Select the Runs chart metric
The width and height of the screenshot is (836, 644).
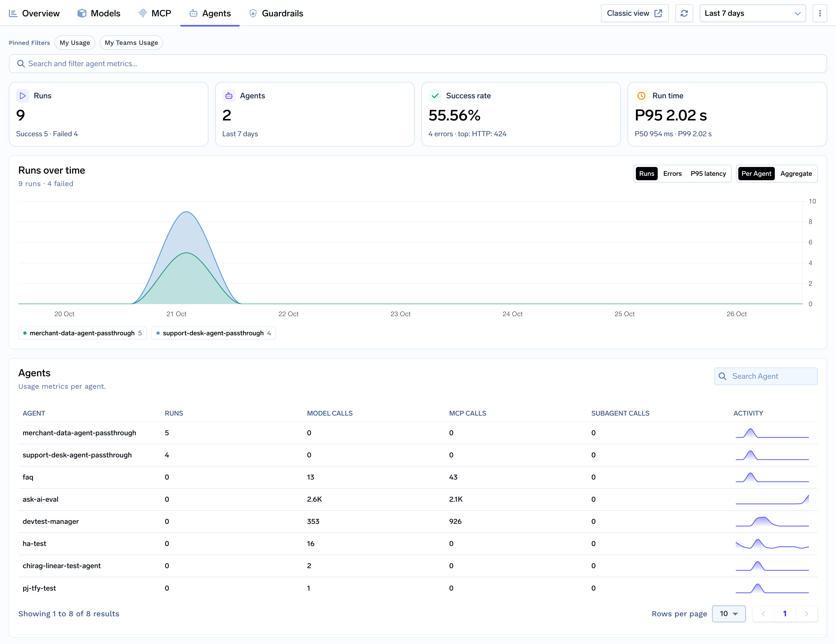(647, 173)
